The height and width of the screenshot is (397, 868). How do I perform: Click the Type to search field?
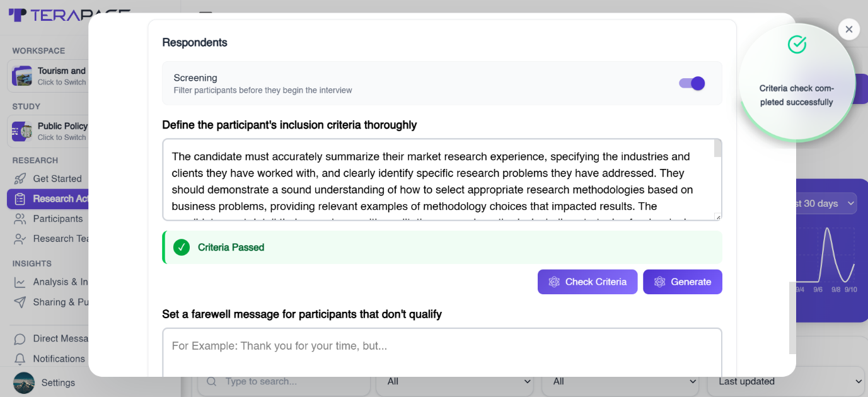pos(284,381)
